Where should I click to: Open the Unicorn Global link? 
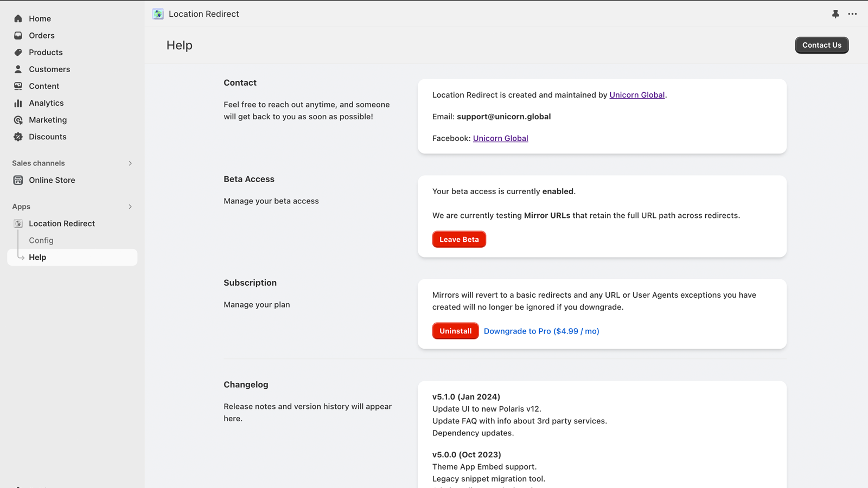pyautogui.click(x=637, y=94)
